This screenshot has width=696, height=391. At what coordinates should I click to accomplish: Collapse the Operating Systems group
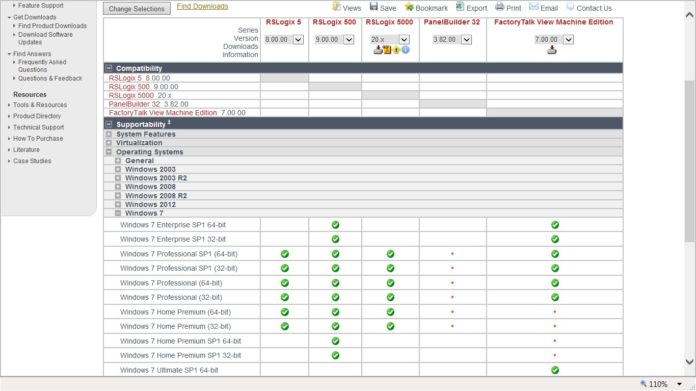[x=109, y=152]
